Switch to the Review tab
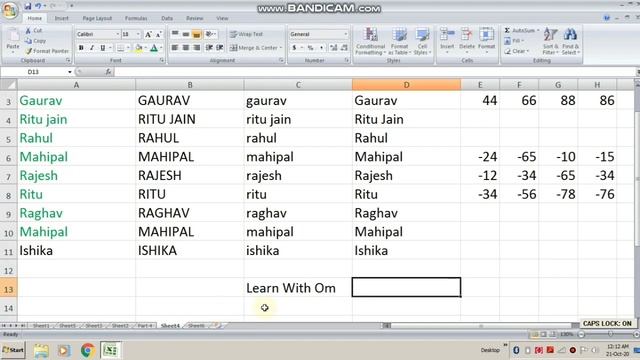Image resolution: width=640 pixels, height=360 pixels. pos(195,18)
